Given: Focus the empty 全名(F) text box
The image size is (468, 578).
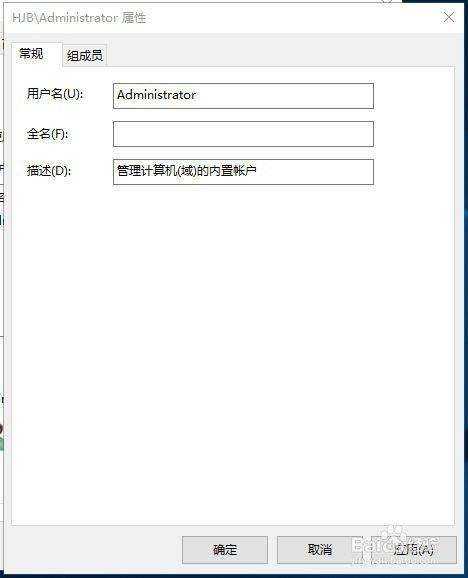Looking at the screenshot, I should click(243, 134).
